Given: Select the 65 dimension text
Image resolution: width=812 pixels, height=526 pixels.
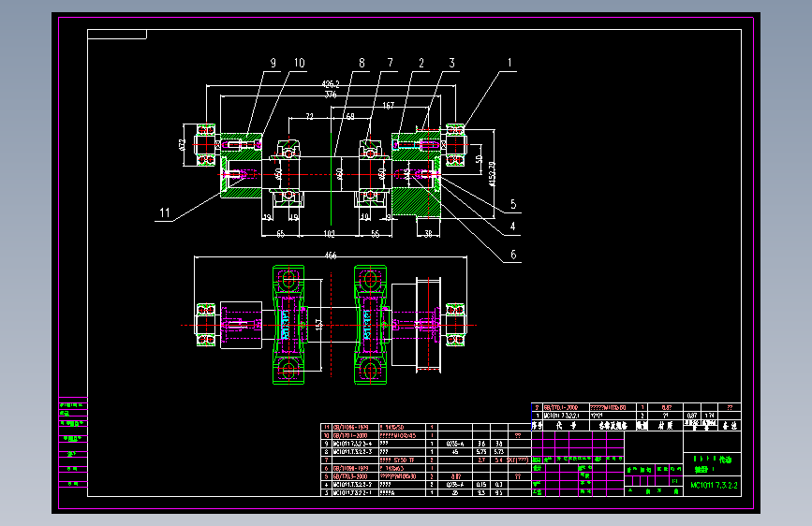Looking at the screenshot, I should pyautogui.click(x=280, y=234).
